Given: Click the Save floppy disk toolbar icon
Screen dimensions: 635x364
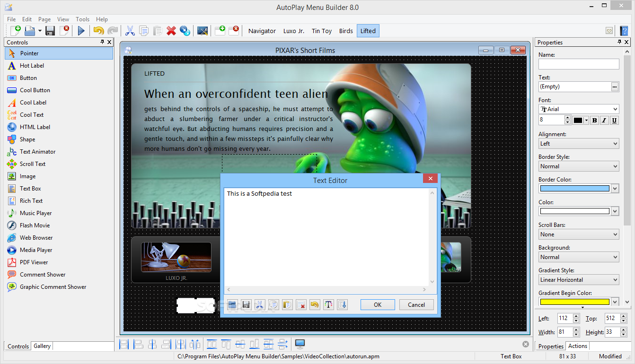Looking at the screenshot, I should tap(50, 31).
